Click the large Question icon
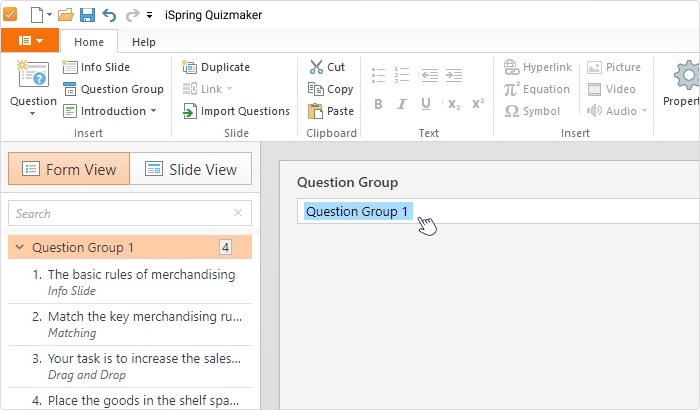This screenshot has width=700, height=410. (33, 74)
